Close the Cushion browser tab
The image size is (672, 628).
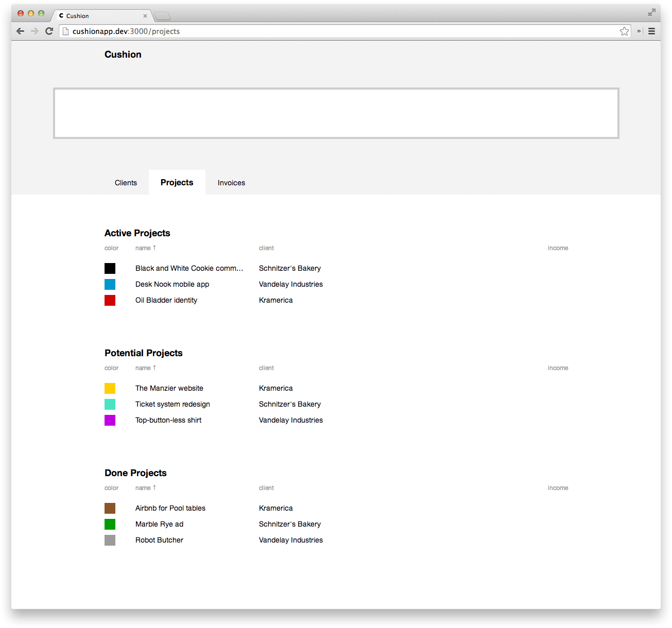(145, 16)
